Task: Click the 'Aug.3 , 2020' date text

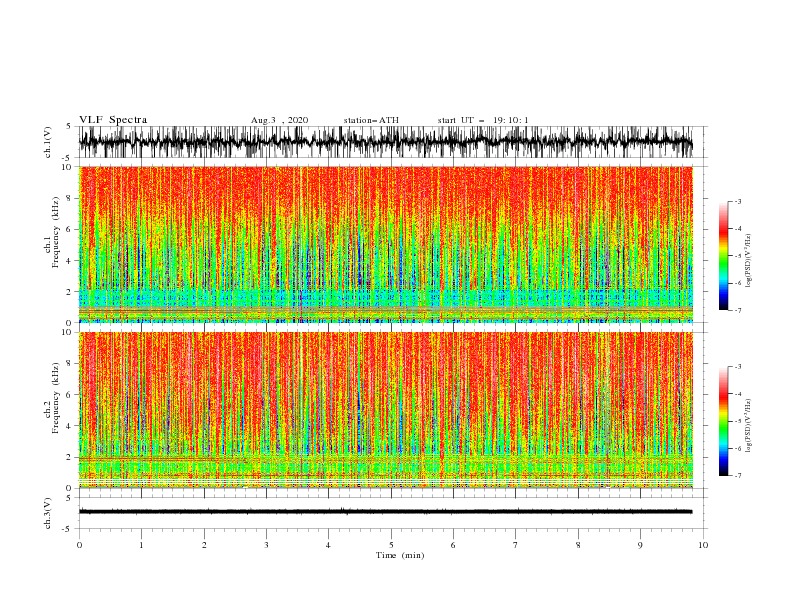Action: [279, 120]
